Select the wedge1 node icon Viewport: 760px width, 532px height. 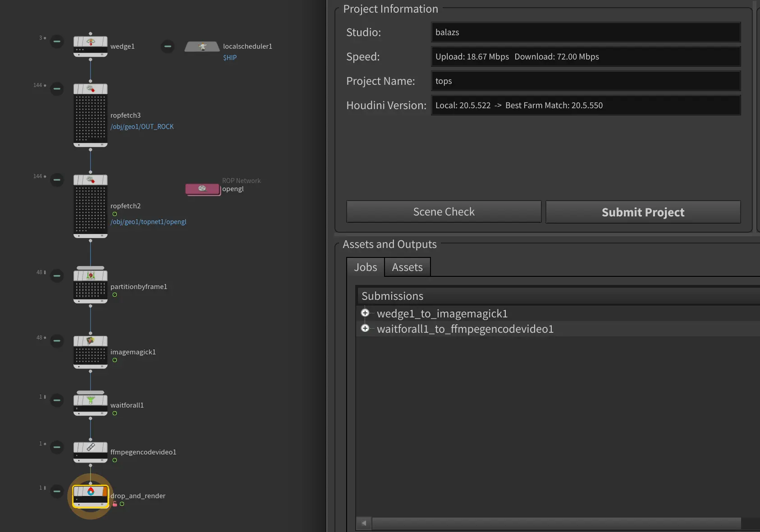(x=91, y=42)
